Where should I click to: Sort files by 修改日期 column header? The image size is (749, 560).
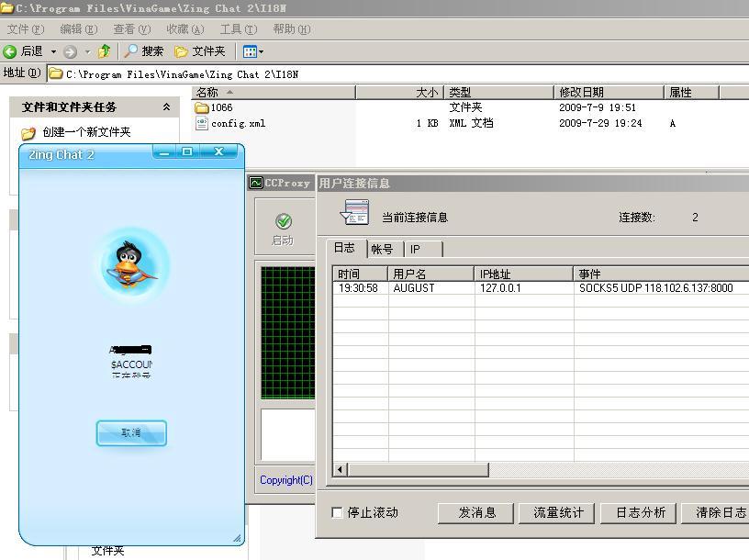tap(609, 92)
